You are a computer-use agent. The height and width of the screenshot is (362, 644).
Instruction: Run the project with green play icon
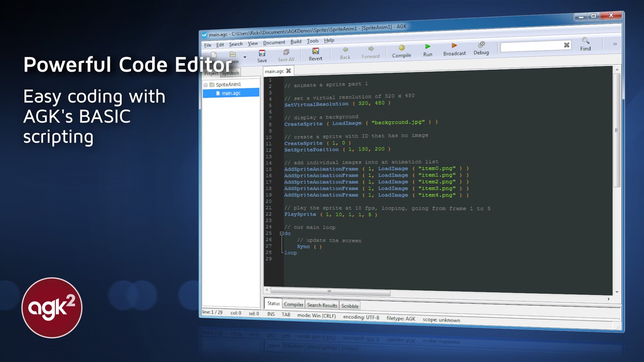(427, 47)
